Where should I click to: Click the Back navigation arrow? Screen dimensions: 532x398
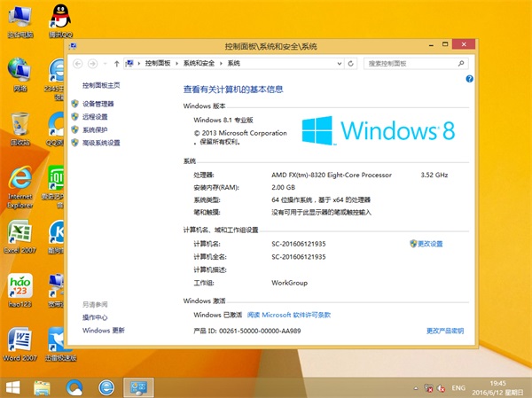tap(78, 64)
